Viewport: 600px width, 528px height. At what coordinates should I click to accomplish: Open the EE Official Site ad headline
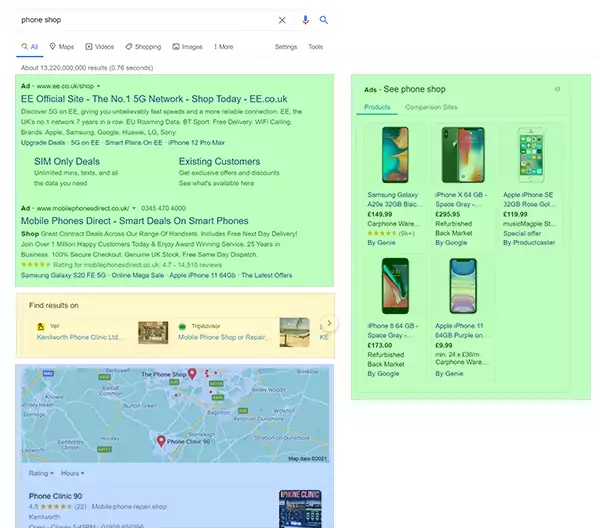coord(154,99)
